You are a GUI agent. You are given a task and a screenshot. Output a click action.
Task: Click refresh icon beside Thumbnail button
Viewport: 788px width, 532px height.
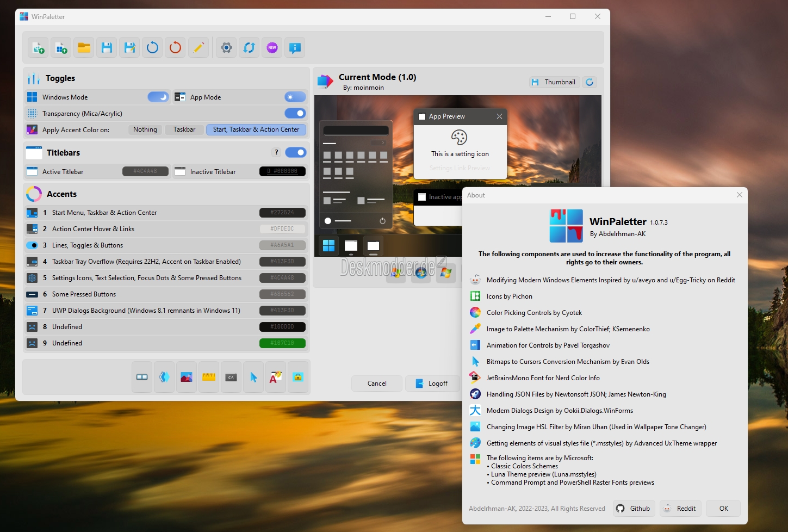(590, 82)
